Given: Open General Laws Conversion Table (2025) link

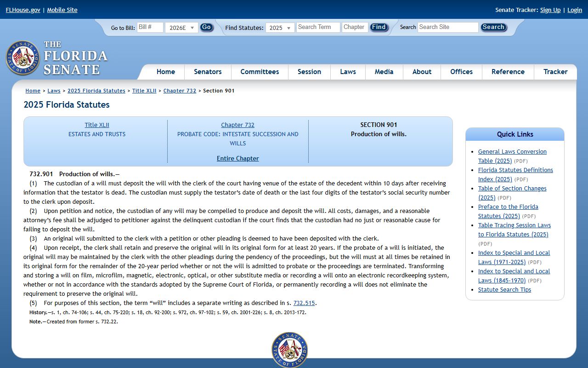Looking at the screenshot, I should coord(512,156).
